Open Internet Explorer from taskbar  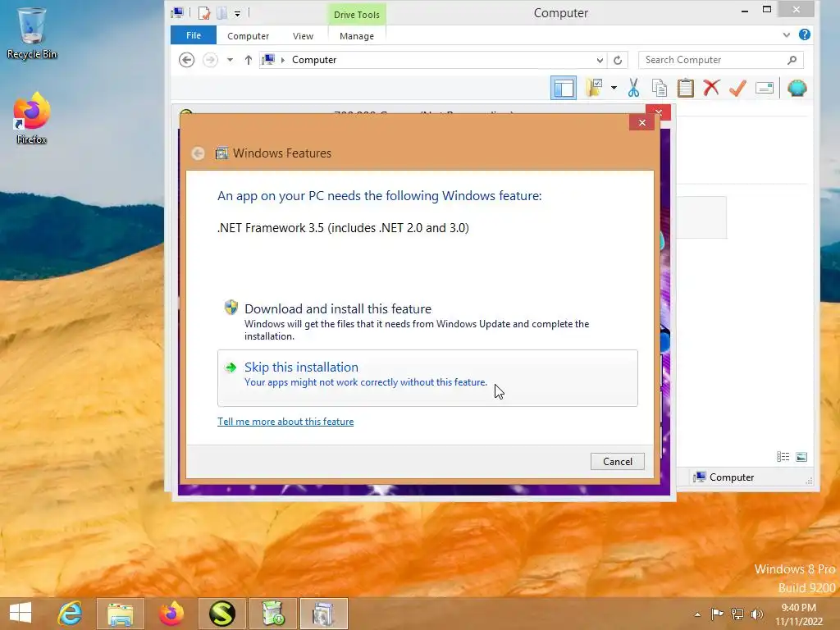(70, 614)
